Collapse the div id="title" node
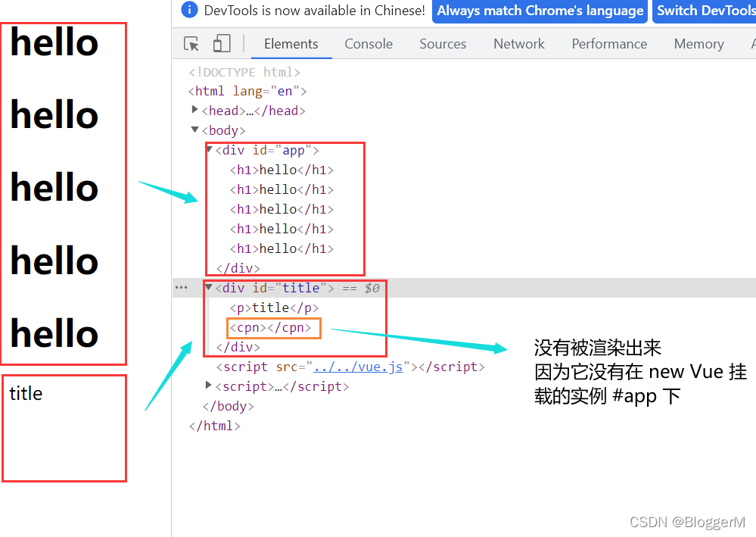 pos(209,287)
